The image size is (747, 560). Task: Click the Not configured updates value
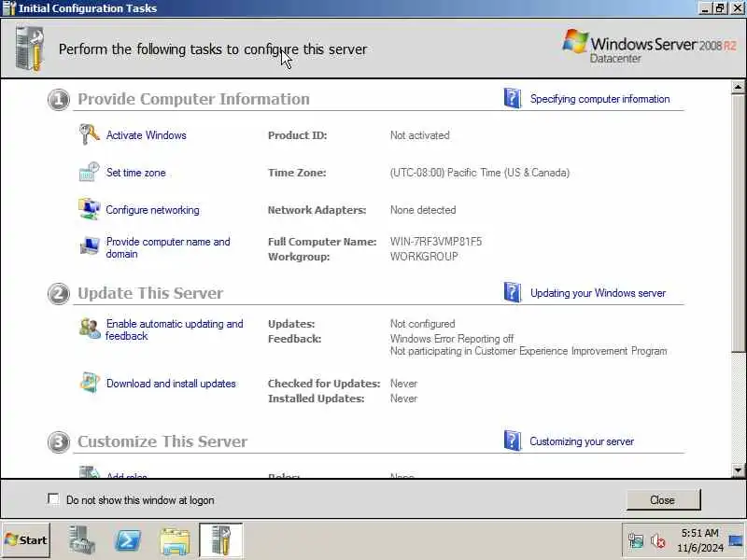pyautogui.click(x=422, y=324)
